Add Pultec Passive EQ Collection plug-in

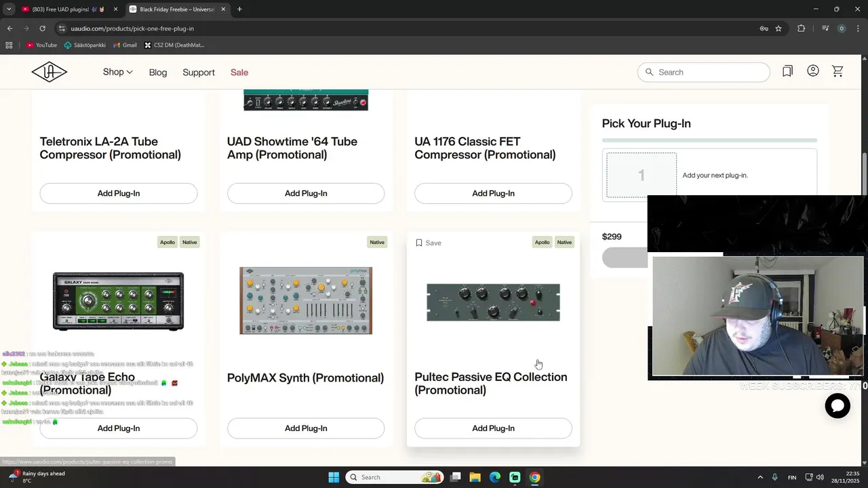pyautogui.click(x=493, y=428)
